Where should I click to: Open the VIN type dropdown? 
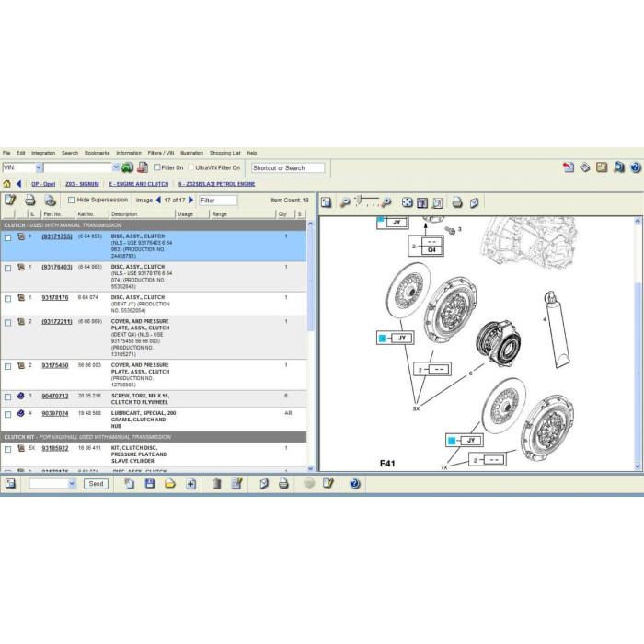click(39, 167)
